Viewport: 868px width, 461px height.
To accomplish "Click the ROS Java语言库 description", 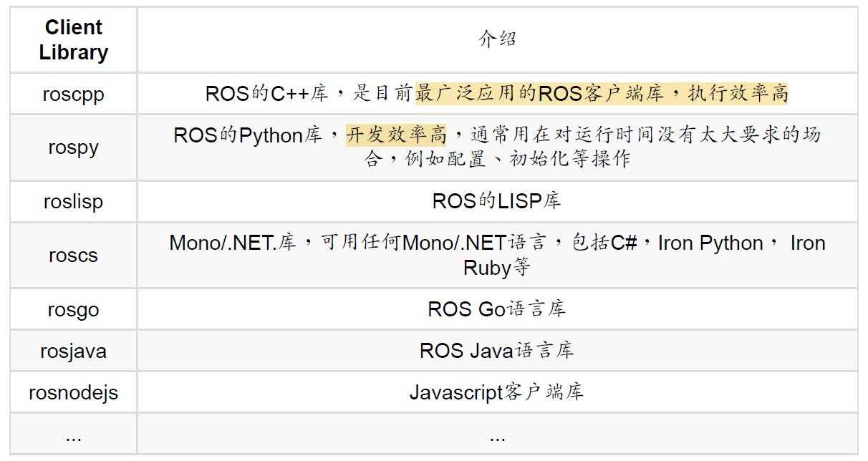I will (x=497, y=351).
